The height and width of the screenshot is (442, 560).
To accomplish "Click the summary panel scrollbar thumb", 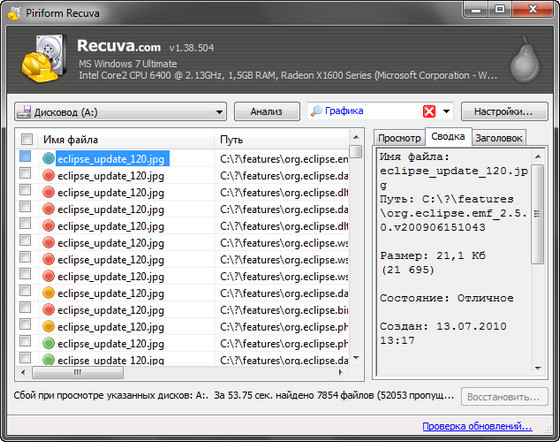I will click(538, 214).
